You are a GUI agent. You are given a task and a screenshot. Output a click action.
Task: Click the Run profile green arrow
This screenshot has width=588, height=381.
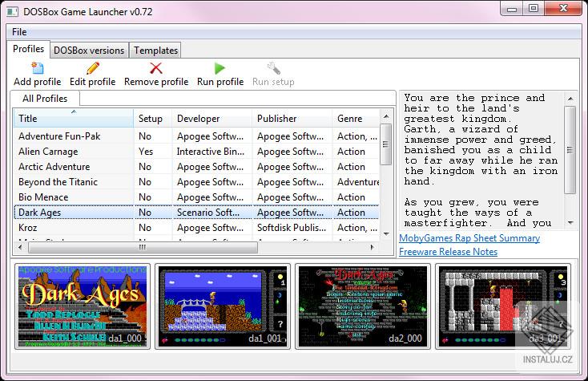pyautogui.click(x=219, y=68)
